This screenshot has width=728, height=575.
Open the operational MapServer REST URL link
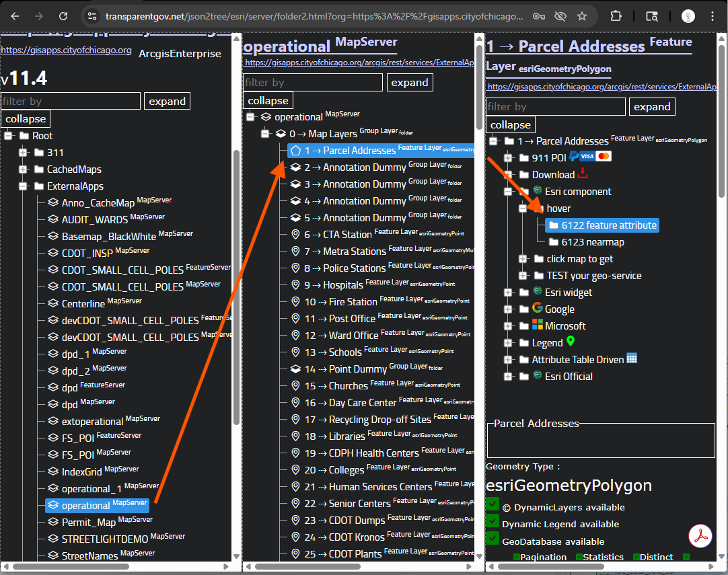(x=359, y=63)
